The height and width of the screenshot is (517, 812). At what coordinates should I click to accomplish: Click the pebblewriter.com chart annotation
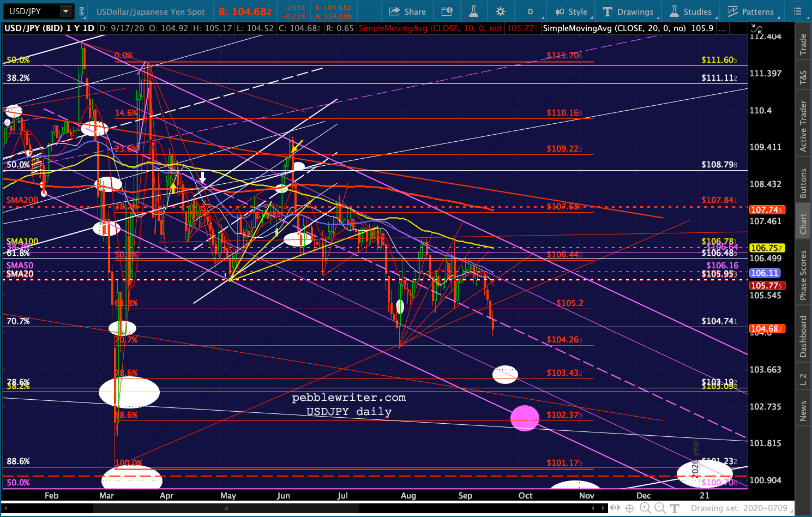coord(349,398)
